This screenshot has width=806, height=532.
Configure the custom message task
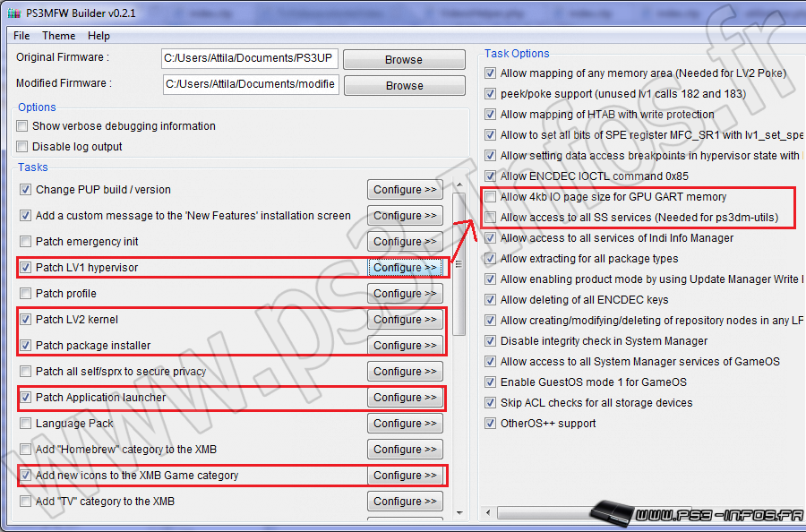[405, 215]
